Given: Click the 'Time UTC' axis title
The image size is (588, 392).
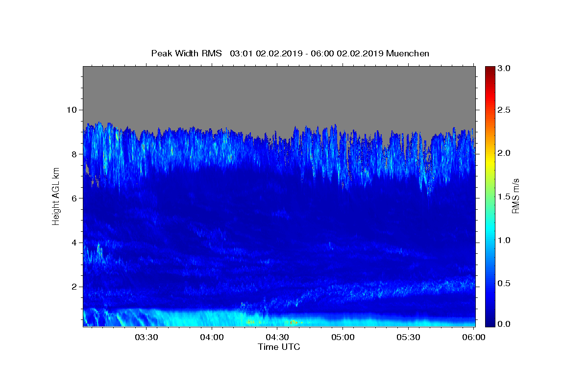Looking at the screenshot, I should [x=279, y=347].
